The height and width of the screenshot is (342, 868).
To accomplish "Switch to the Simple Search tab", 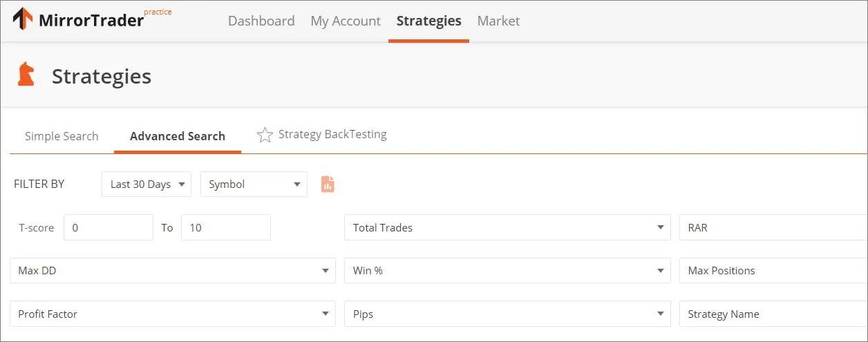I will pyautogui.click(x=62, y=136).
